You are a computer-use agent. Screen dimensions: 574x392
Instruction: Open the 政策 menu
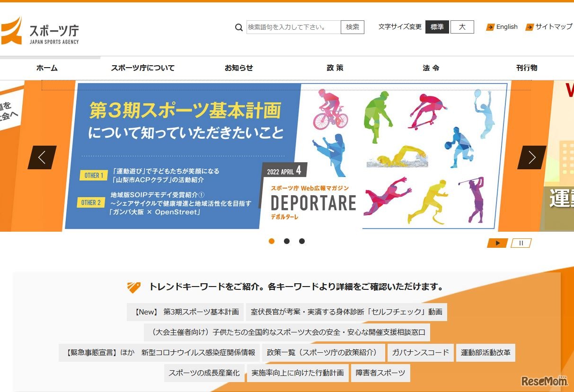click(x=335, y=68)
